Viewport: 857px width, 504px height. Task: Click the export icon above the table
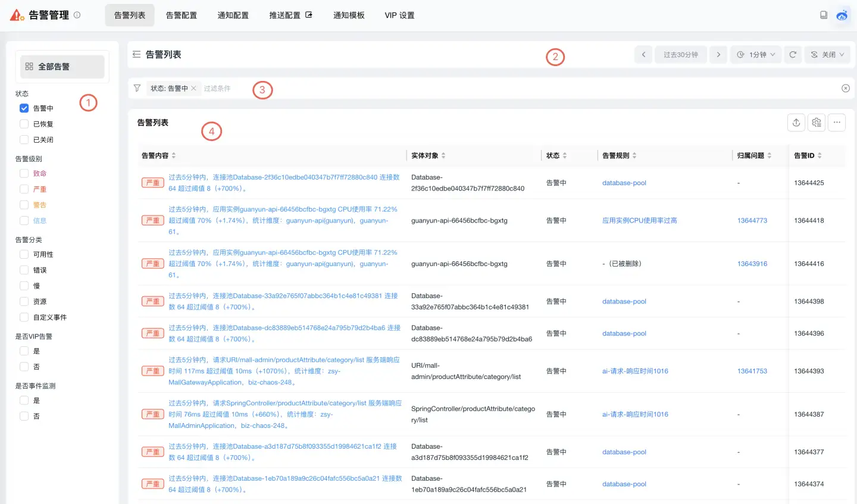[796, 123]
